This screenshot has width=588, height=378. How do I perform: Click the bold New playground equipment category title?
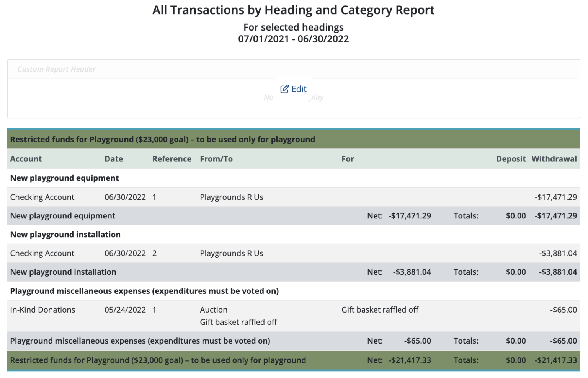(x=64, y=178)
